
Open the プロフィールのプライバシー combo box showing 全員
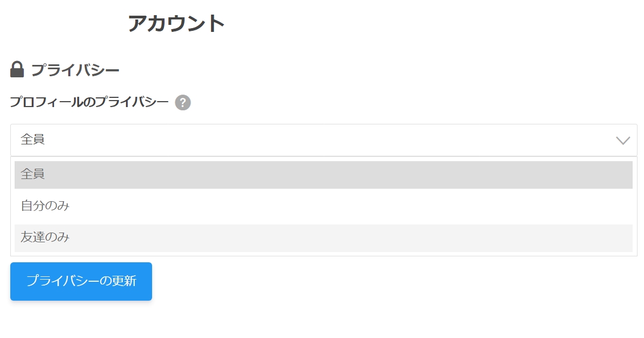coord(324,140)
